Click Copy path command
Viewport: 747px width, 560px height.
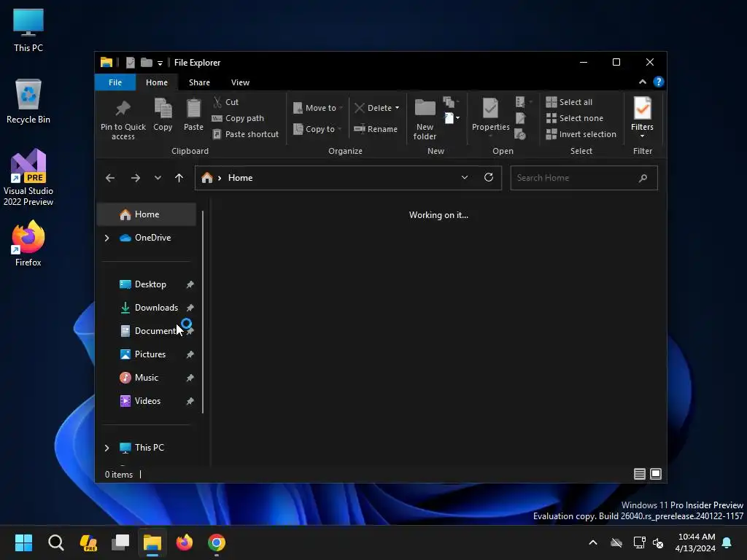(238, 118)
